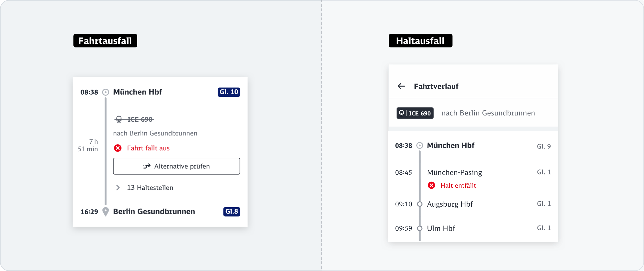Viewport: 644px width, 271px height.
Task: Click the train icon in ICE 690 badge
Action: click(401, 113)
